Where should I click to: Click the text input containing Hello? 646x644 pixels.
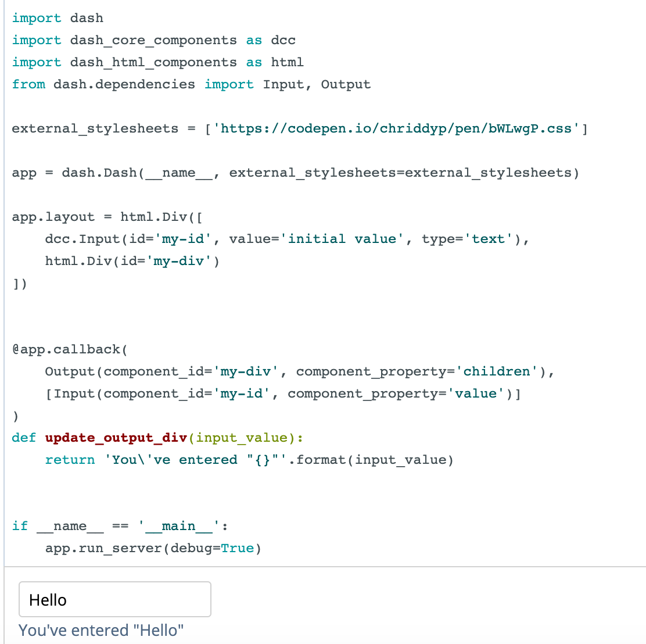(115, 599)
